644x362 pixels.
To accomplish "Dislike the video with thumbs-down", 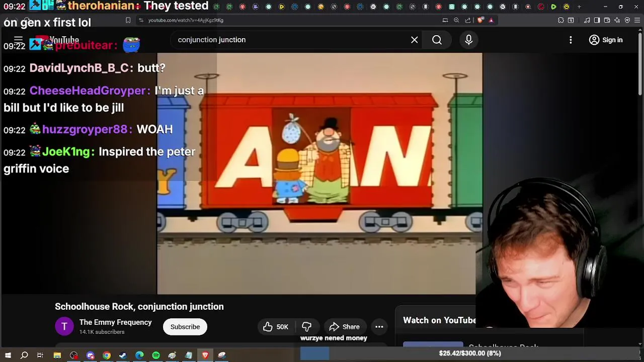I will tap(306, 327).
